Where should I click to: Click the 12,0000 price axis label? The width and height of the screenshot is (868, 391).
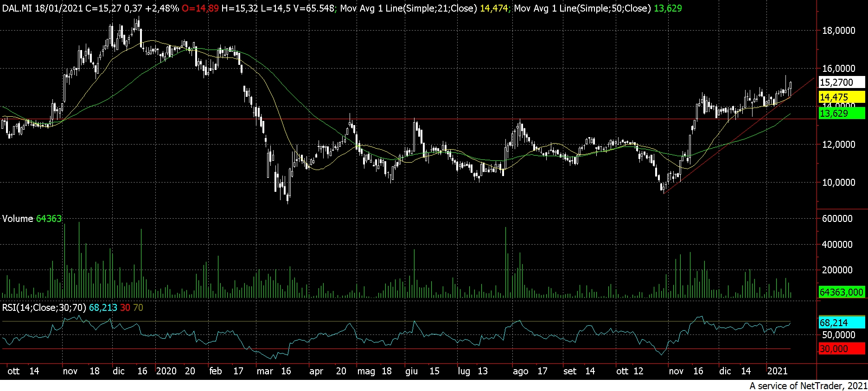838,145
